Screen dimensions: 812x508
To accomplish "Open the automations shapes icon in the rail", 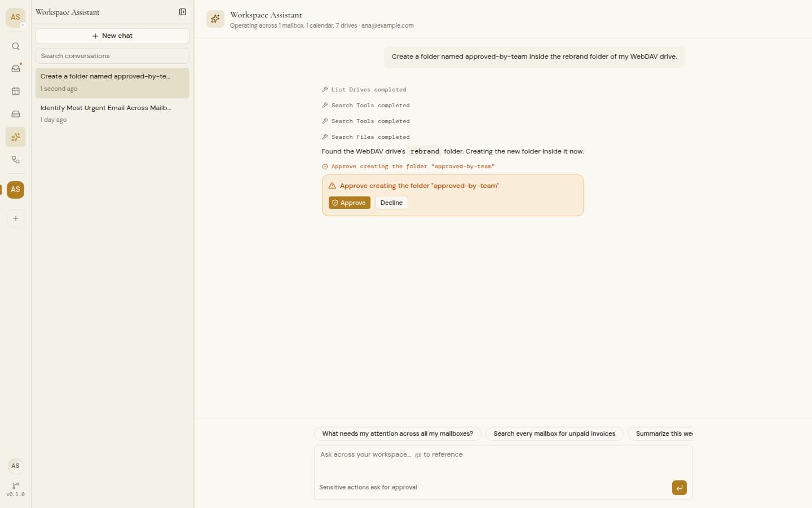I will (16, 160).
